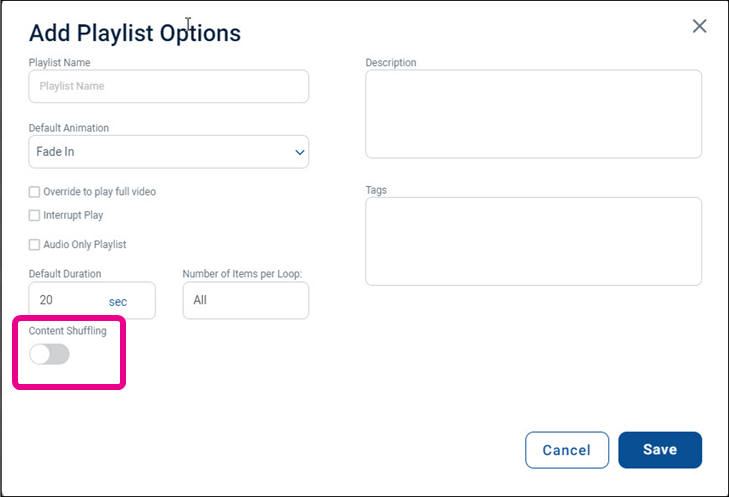Select the Number of Items per Loop field
Viewport: 729px width, 497px height.
[245, 300]
